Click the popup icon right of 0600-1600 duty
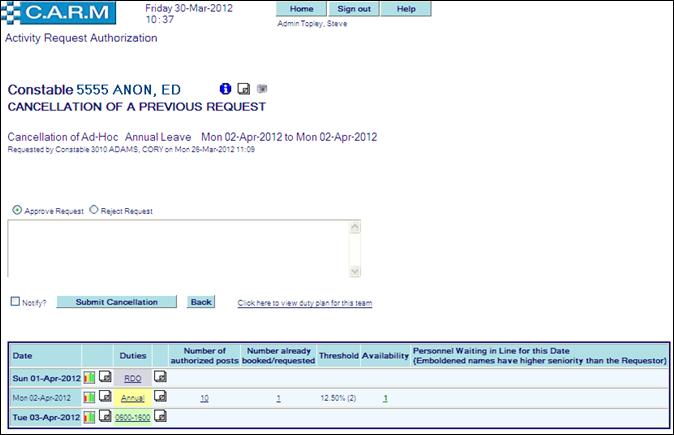This screenshot has height=435, width=674. pos(160,415)
